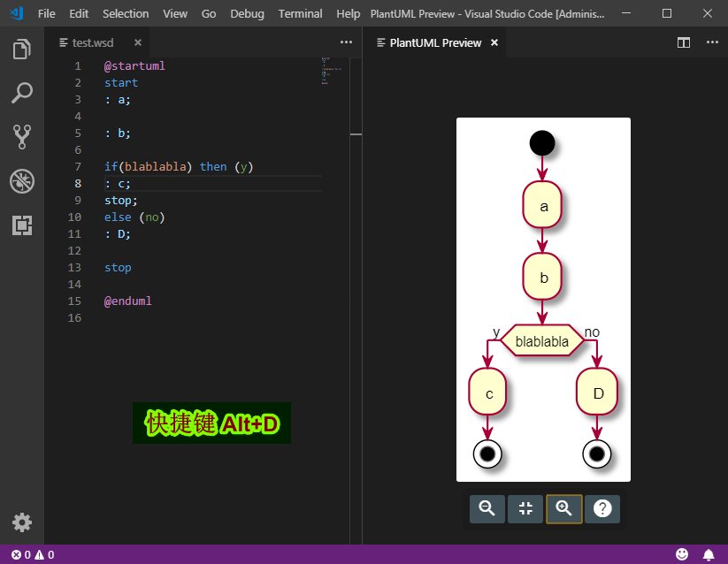Click the @enduml line
The height and width of the screenshot is (564, 728).
pyautogui.click(x=127, y=301)
